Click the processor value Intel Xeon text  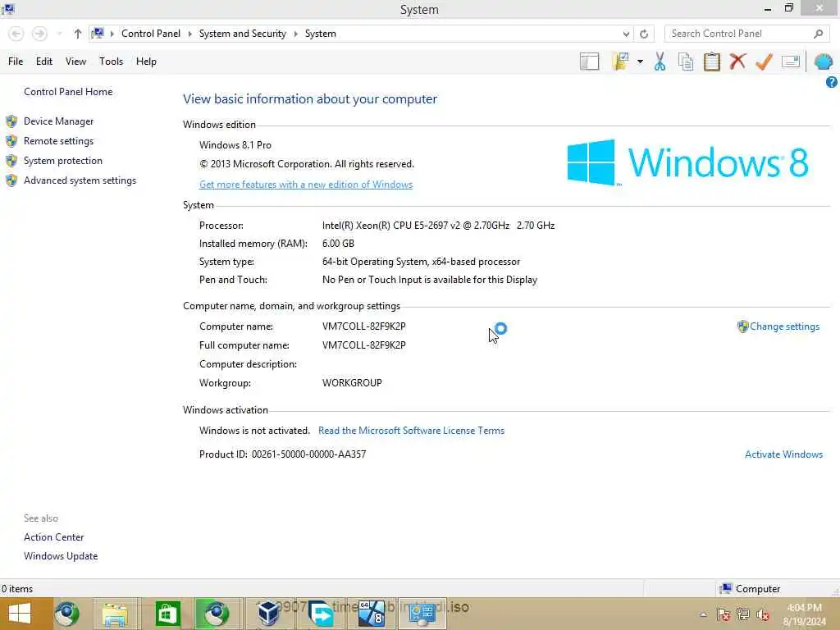pos(438,226)
